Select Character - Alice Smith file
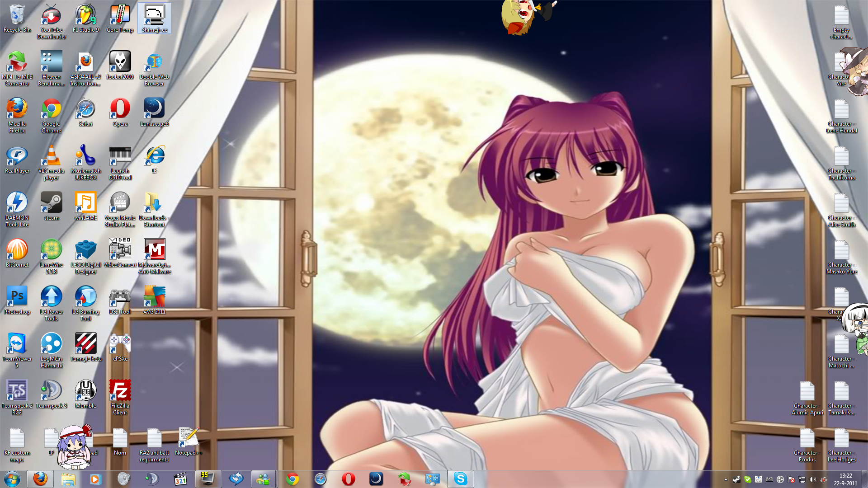Viewport: 868px width, 488px height. (x=841, y=209)
